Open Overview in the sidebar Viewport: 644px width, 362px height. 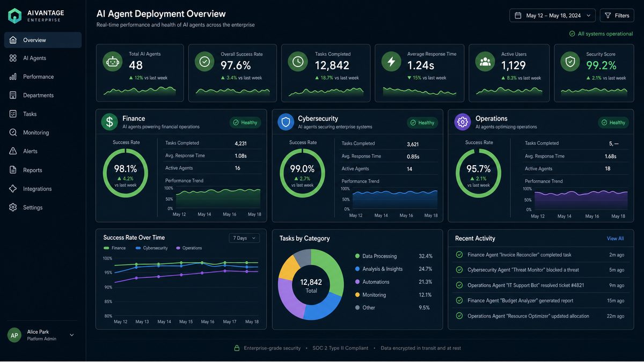click(43, 40)
